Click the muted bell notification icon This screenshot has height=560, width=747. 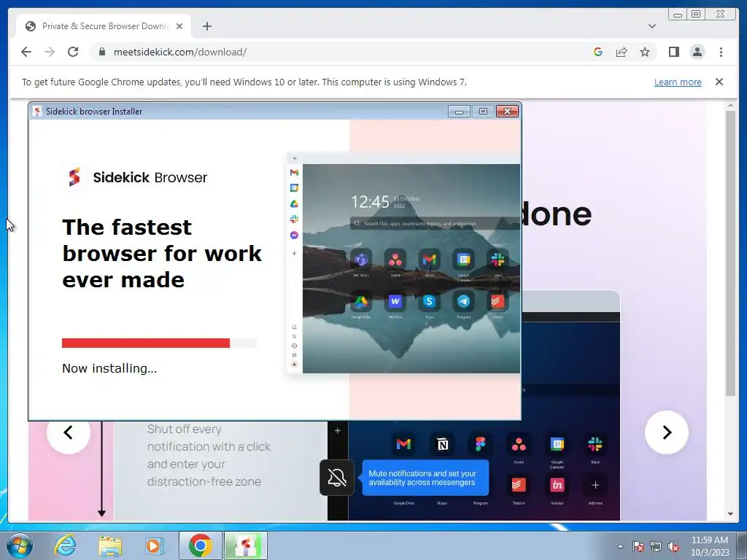point(337,478)
